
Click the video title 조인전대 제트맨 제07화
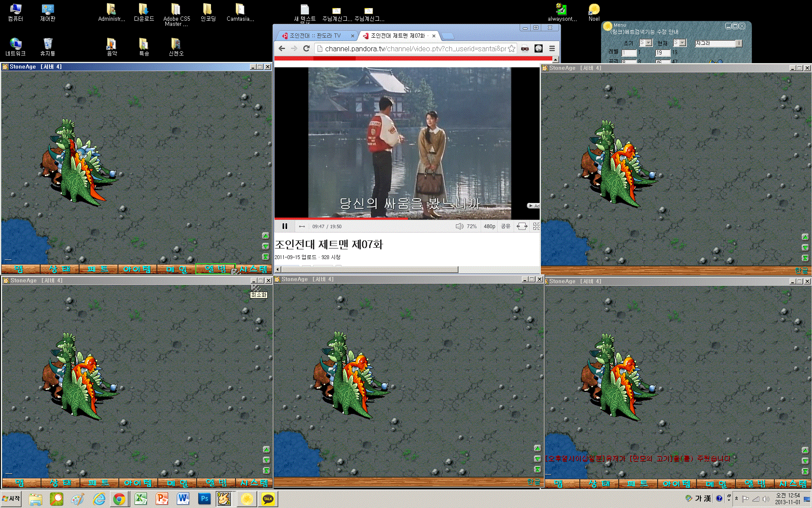(x=329, y=244)
